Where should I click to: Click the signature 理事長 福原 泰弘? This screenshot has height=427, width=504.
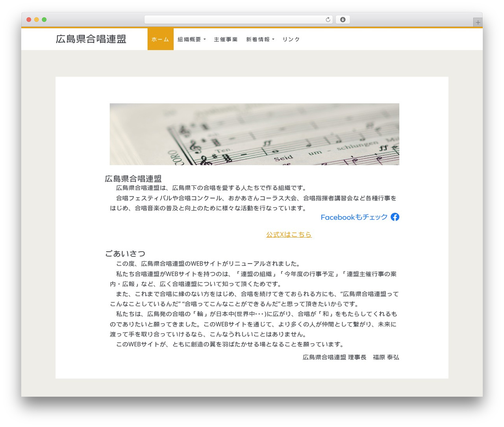coord(374,357)
